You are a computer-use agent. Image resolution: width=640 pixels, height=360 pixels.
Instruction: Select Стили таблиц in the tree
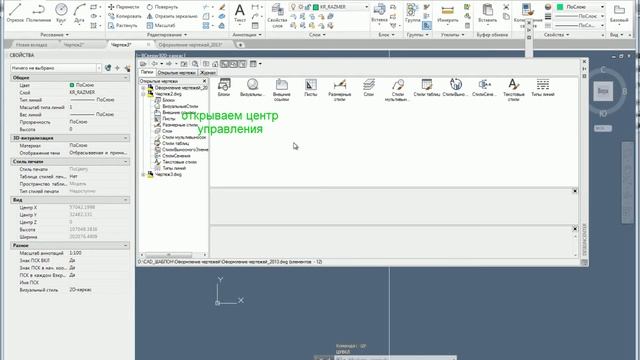(x=176, y=143)
